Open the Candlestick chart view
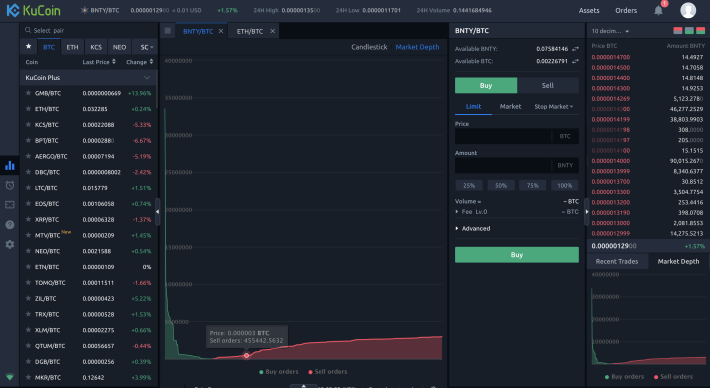This screenshot has height=388, width=710. click(x=369, y=47)
